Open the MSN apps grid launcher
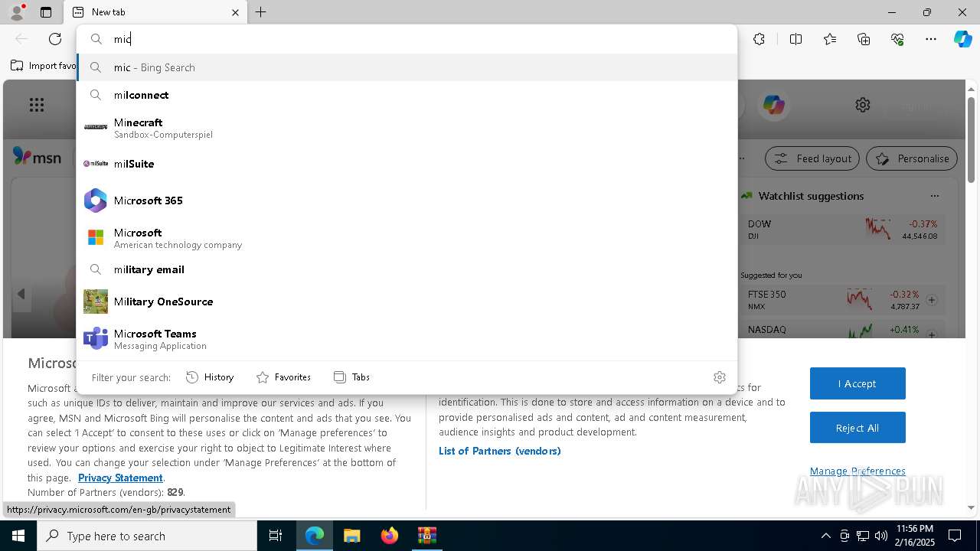Image resolution: width=980 pixels, height=551 pixels. [37, 105]
